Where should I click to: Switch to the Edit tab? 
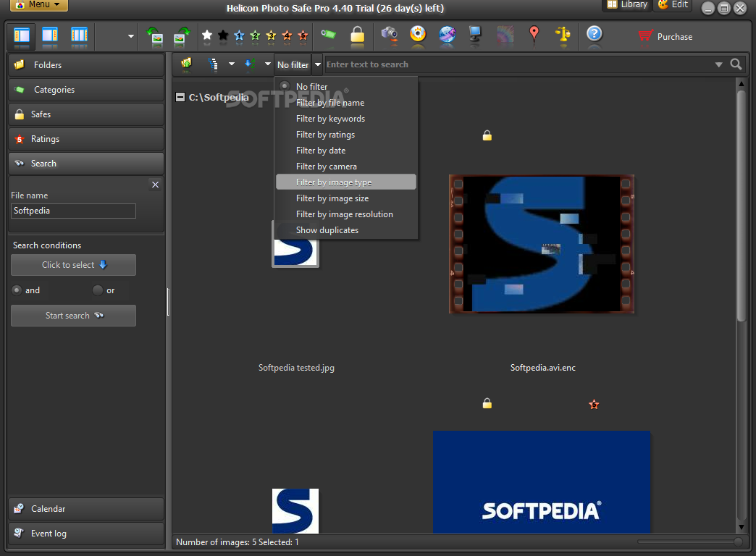673,5
